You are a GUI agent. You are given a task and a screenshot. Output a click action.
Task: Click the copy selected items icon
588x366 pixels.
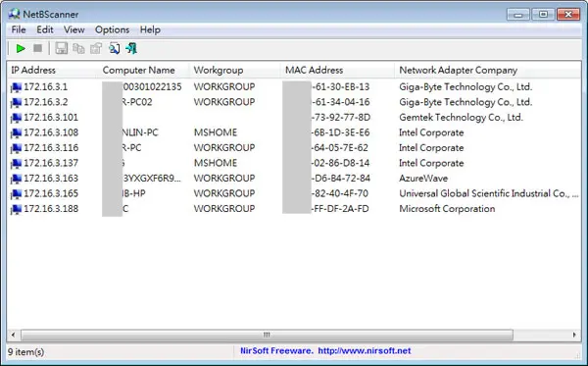[78, 48]
